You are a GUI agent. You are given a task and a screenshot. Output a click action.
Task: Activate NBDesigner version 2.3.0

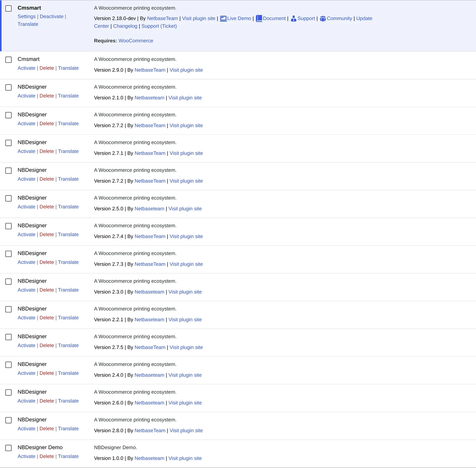[26, 290]
